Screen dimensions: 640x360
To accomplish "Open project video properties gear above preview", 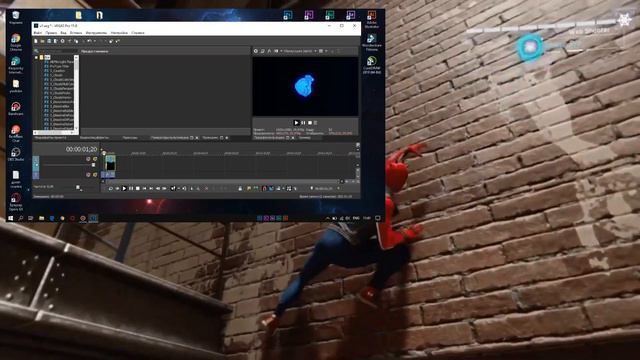I will tap(256, 51).
